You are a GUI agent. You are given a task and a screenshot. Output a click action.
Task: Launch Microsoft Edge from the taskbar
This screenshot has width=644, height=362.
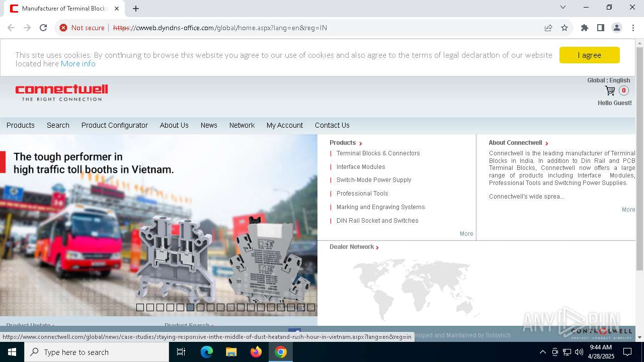coord(207,352)
